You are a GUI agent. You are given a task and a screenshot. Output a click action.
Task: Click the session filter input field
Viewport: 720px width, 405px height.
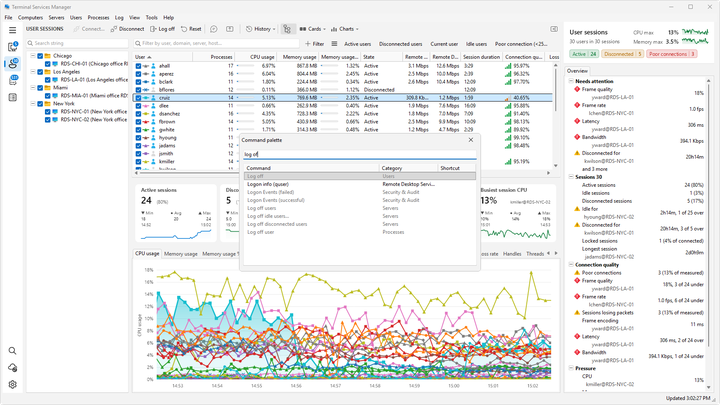pyautogui.click(x=216, y=43)
